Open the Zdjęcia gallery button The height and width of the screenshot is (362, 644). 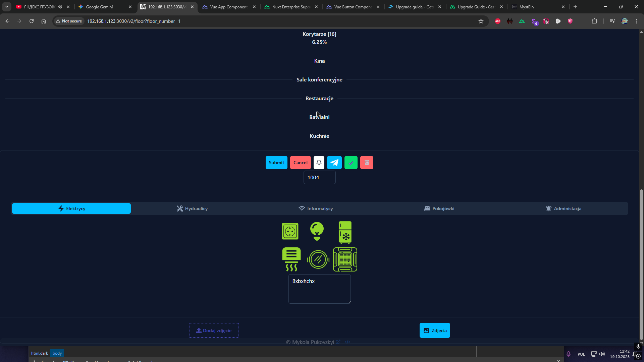(x=435, y=330)
